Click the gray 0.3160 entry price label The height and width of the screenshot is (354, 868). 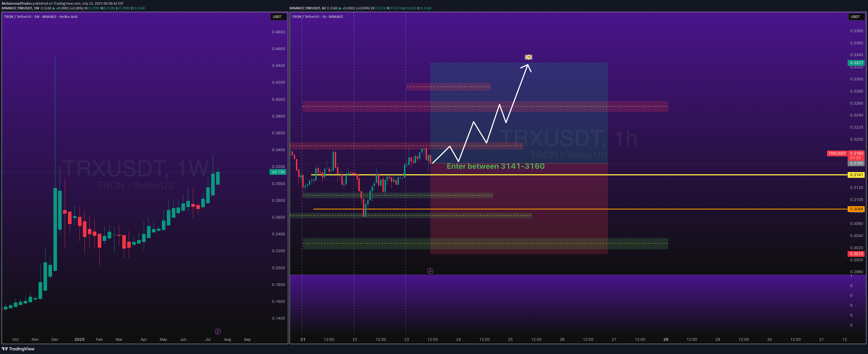(856, 163)
